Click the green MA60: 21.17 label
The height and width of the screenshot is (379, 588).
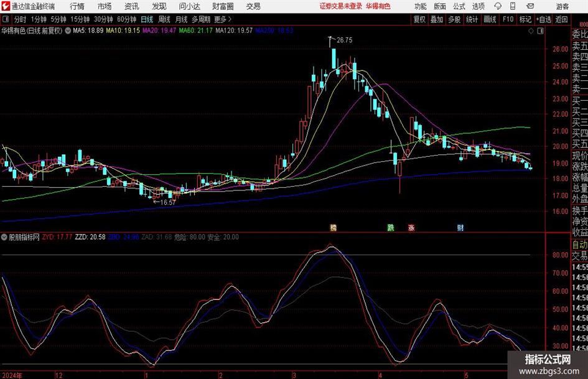point(195,30)
